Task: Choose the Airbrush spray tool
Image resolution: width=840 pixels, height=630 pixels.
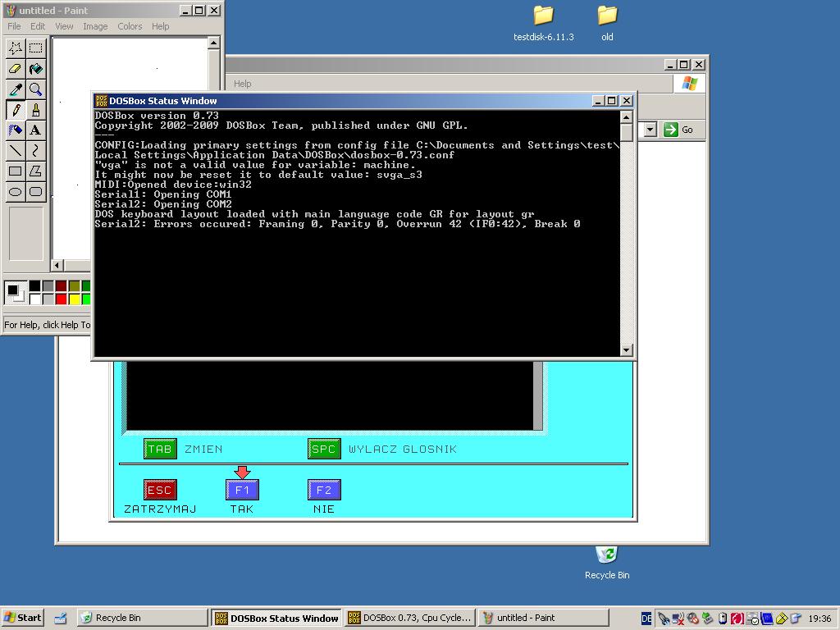Action: [16, 130]
